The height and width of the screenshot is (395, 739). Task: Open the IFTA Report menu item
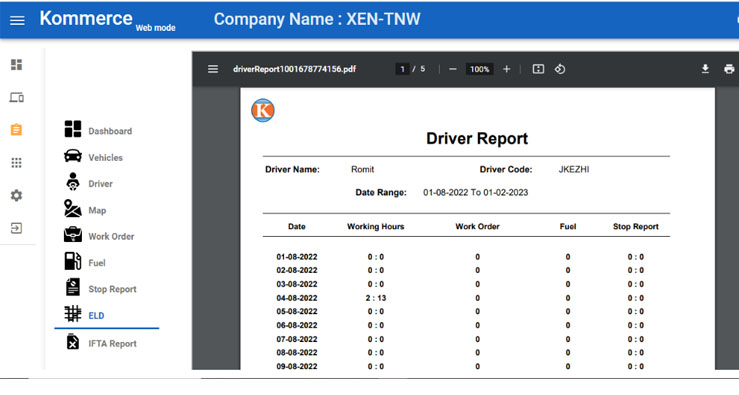(112, 344)
